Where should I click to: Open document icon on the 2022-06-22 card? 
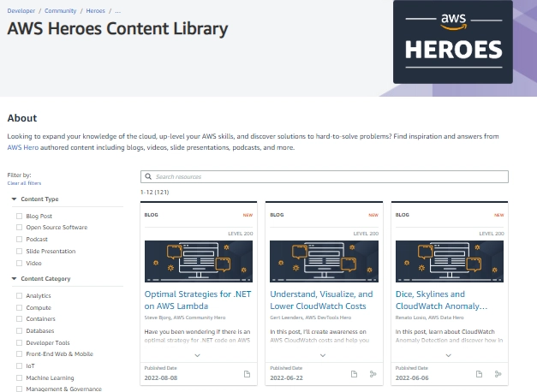coord(354,374)
